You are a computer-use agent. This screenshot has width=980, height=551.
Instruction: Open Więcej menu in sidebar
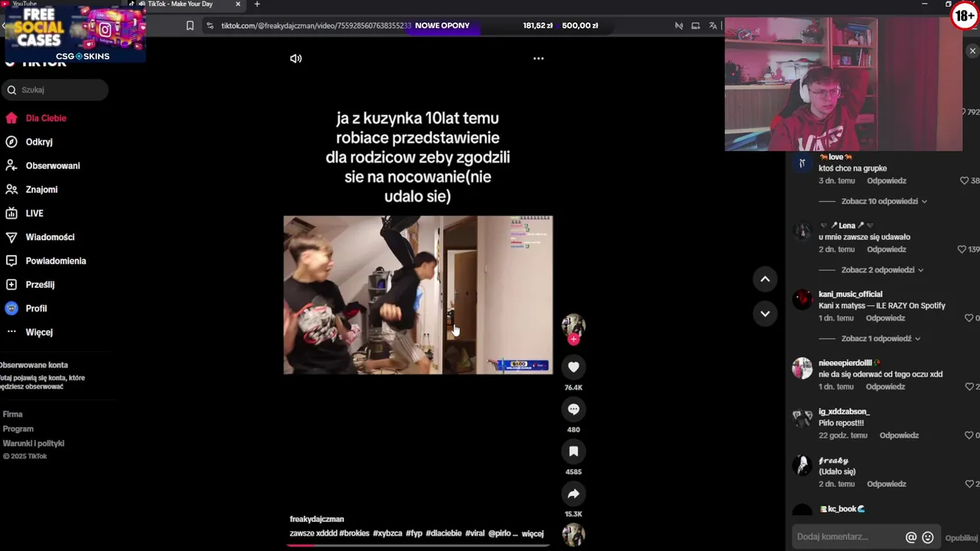(39, 332)
